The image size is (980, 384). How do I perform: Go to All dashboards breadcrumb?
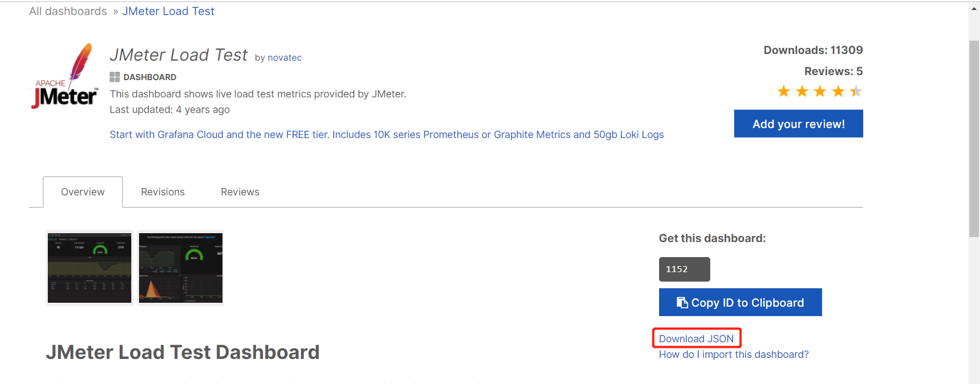[68, 11]
